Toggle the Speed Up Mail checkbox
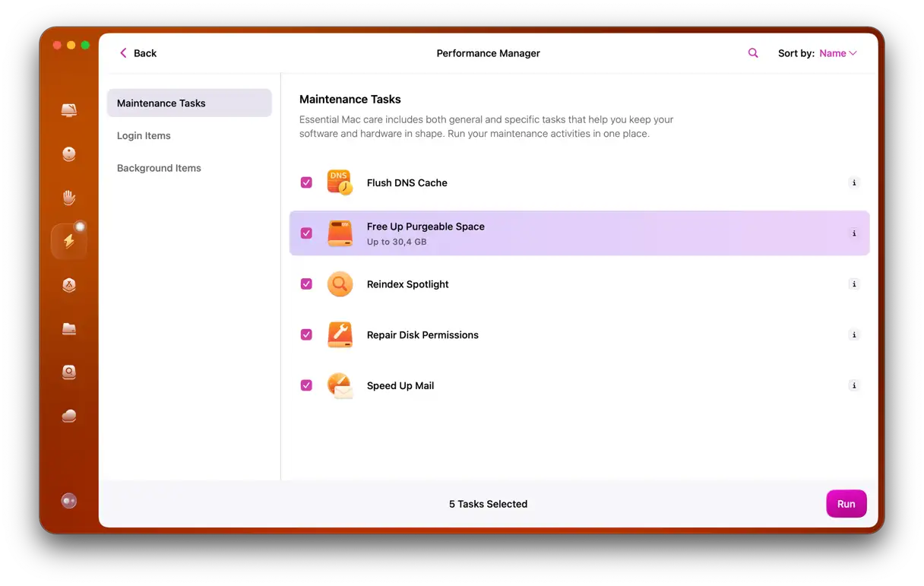Screen dimensions: 924x586 coord(306,386)
